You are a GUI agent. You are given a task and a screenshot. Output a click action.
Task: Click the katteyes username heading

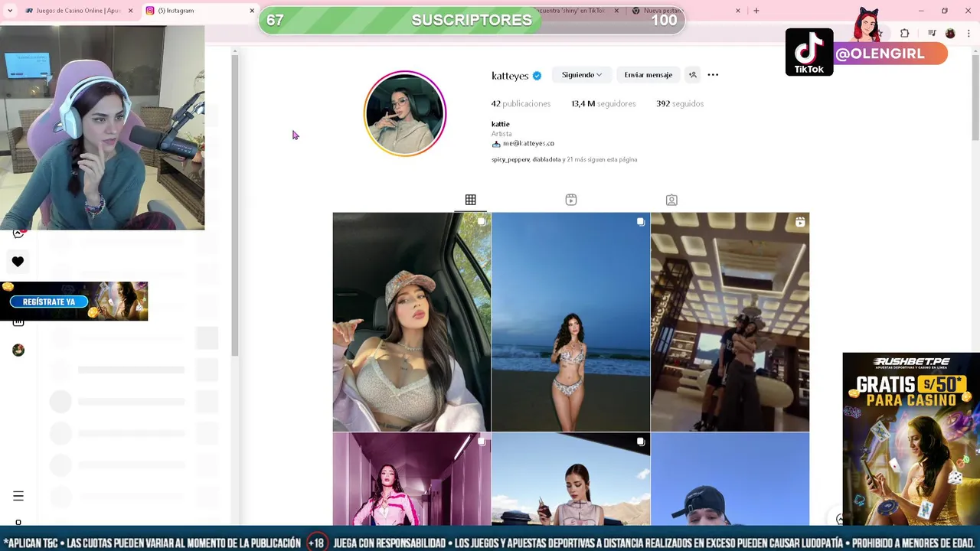tap(510, 76)
